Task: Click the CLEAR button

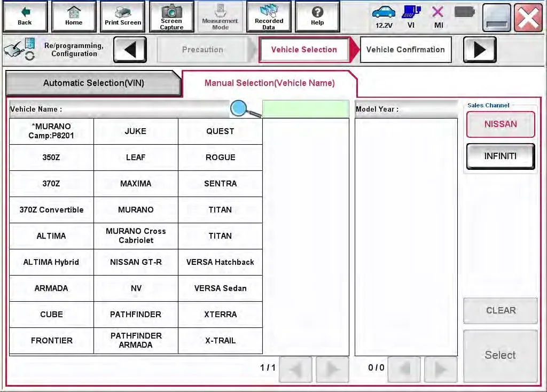Action: click(500, 310)
